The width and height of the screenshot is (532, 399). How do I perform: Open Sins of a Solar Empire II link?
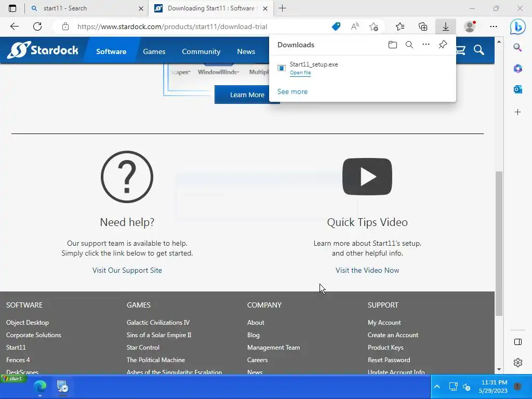[x=159, y=335]
